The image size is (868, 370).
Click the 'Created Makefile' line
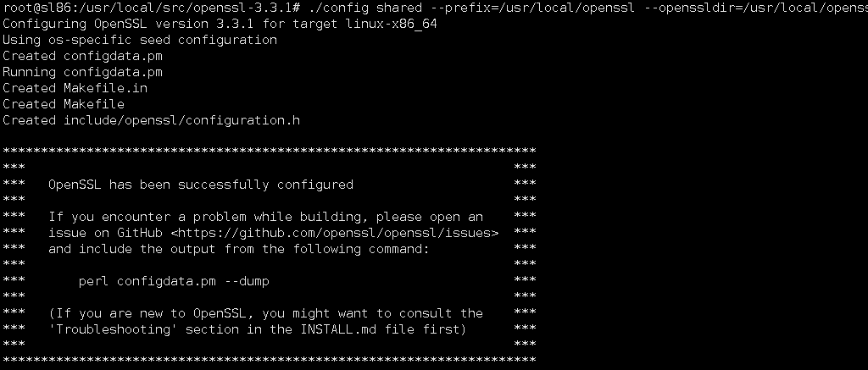pyautogui.click(x=64, y=104)
